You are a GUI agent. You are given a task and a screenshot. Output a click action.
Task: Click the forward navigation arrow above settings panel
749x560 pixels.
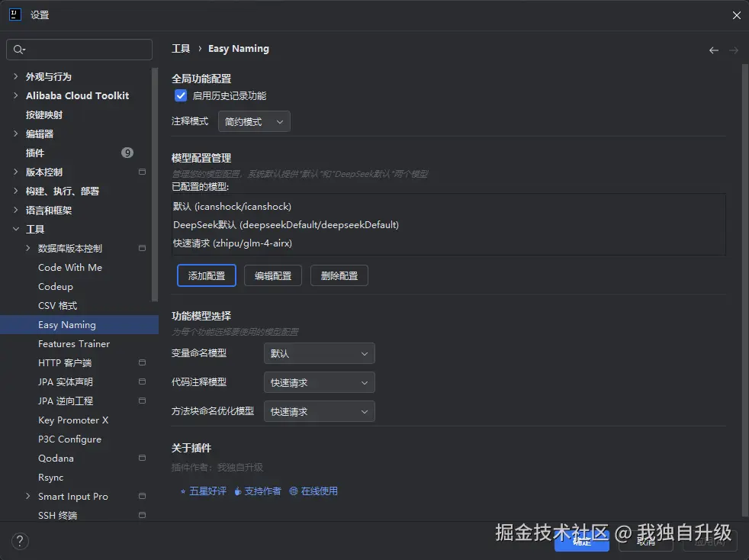pos(734,50)
